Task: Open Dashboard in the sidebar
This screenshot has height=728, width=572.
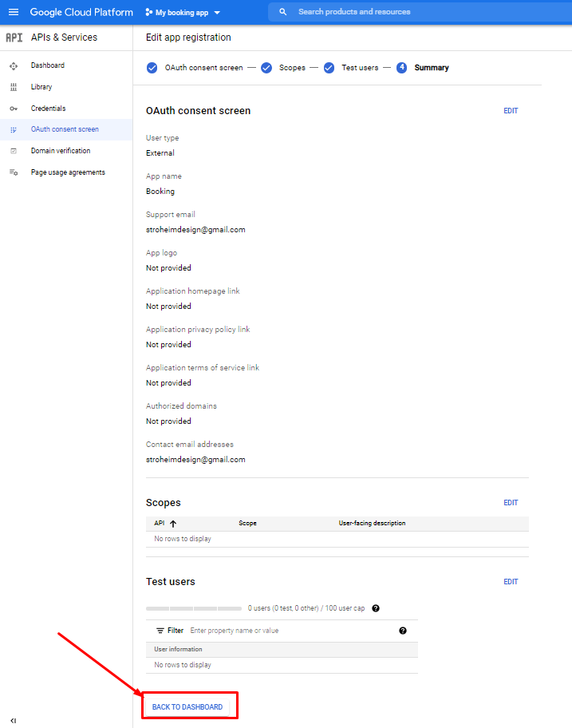Action: tap(48, 65)
